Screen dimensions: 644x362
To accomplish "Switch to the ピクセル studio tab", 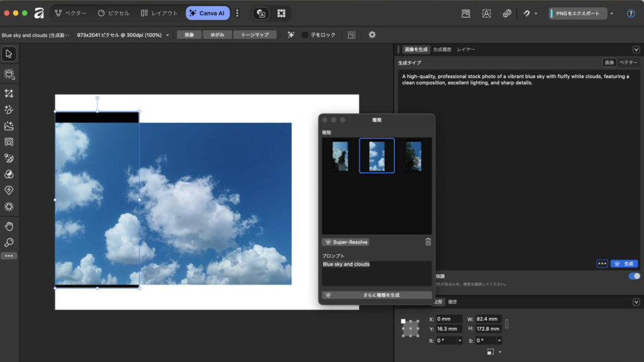I will click(x=113, y=13).
